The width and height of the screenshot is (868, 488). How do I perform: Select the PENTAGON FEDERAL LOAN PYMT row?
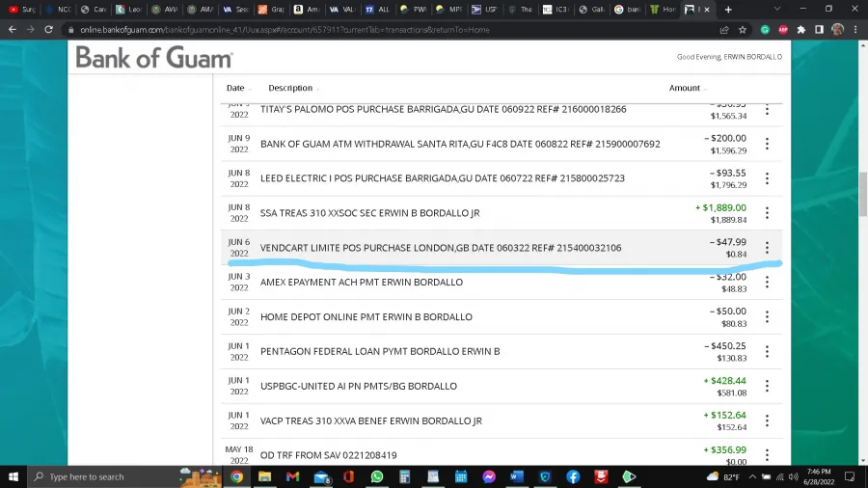pos(502,351)
